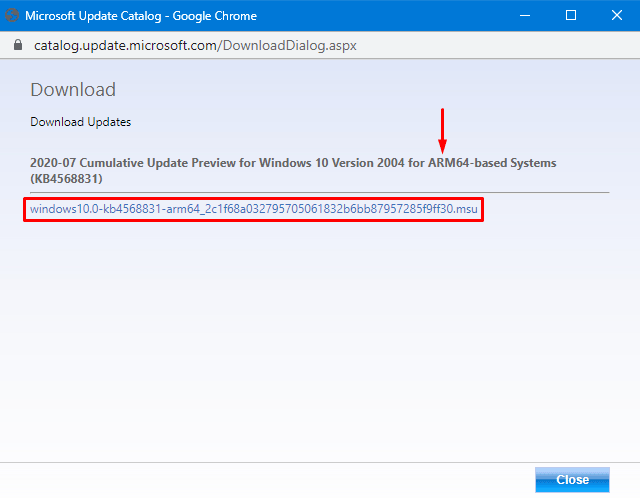
Task: Click the window title 'Microsoft Update Catalog - Google Chrome'
Action: (x=140, y=16)
